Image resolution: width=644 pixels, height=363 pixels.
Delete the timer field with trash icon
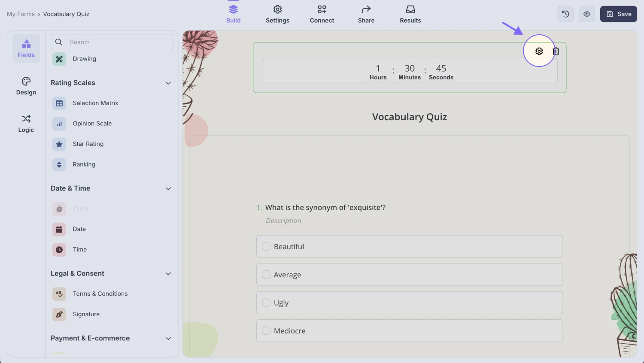click(556, 51)
